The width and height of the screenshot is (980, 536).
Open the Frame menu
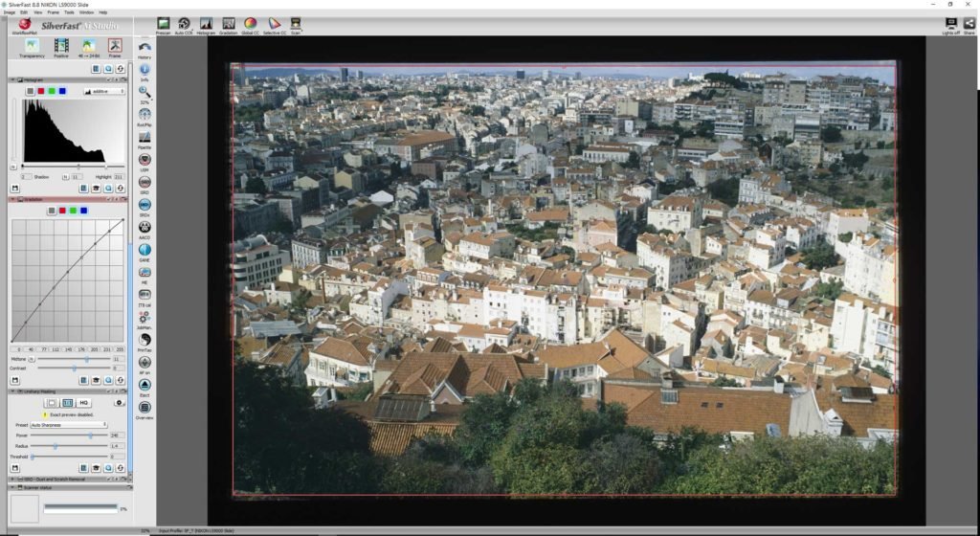click(54, 12)
